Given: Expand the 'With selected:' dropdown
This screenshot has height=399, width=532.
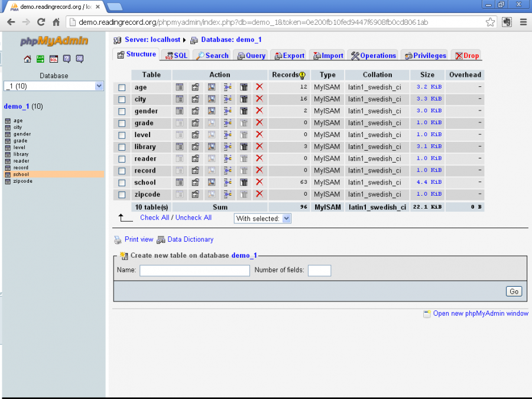Looking at the screenshot, I should pyautogui.click(x=262, y=219).
